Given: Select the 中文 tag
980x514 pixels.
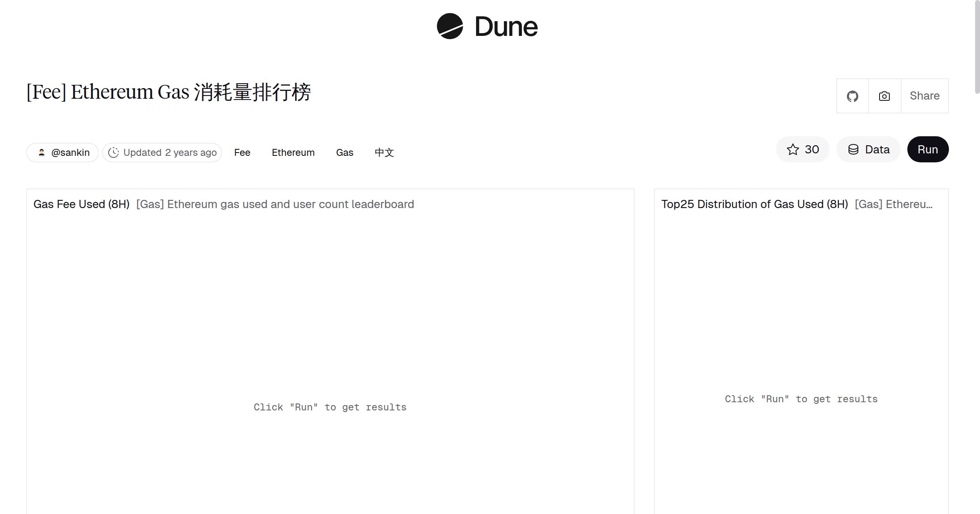Looking at the screenshot, I should (384, 152).
